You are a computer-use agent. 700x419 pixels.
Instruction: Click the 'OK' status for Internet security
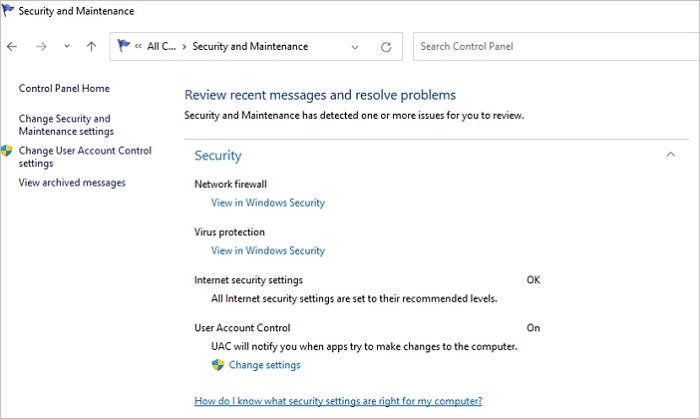coord(533,280)
